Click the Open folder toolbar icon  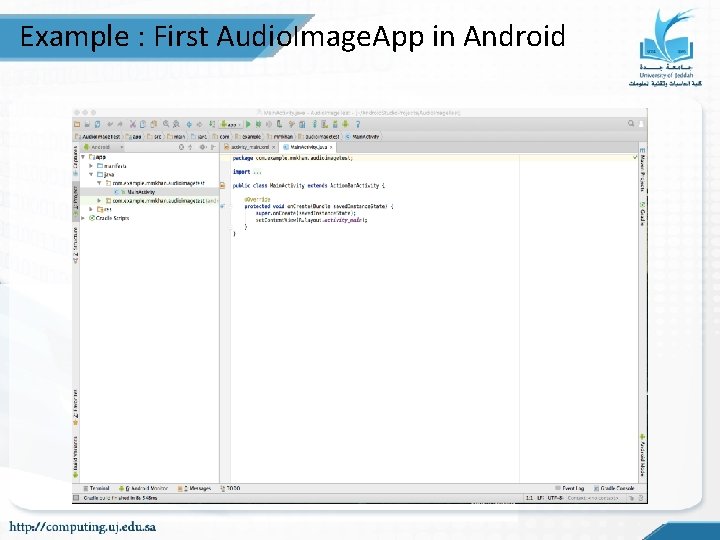[x=77, y=124]
